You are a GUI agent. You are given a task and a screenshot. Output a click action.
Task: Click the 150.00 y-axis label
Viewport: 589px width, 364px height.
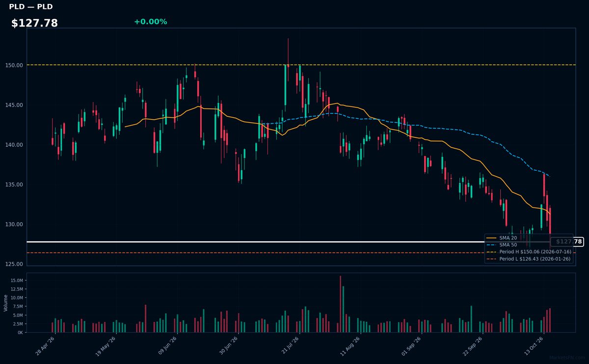15,65
